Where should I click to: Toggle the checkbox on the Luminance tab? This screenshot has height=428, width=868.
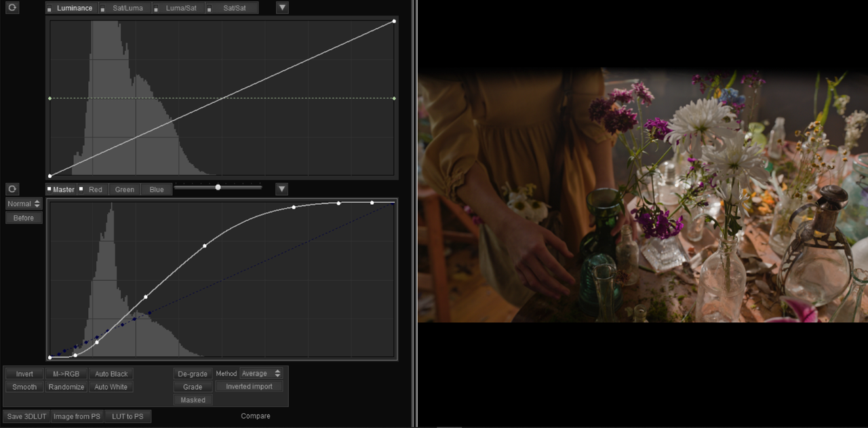pyautogui.click(x=50, y=9)
